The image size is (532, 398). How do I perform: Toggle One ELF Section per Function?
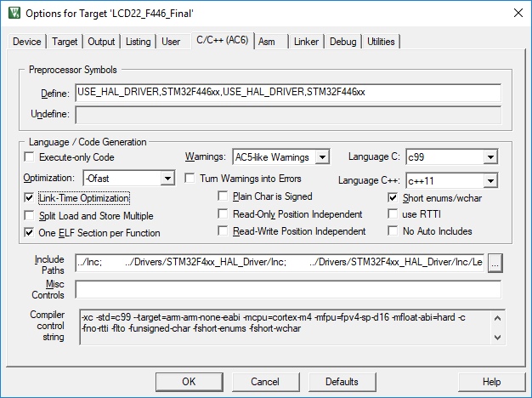pyautogui.click(x=31, y=232)
